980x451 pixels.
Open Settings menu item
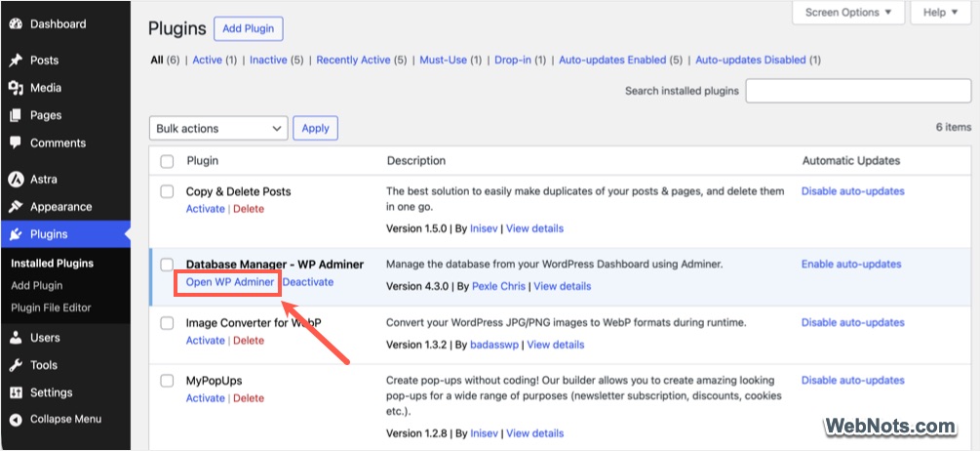pyautogui.click(x=52, y=392)
